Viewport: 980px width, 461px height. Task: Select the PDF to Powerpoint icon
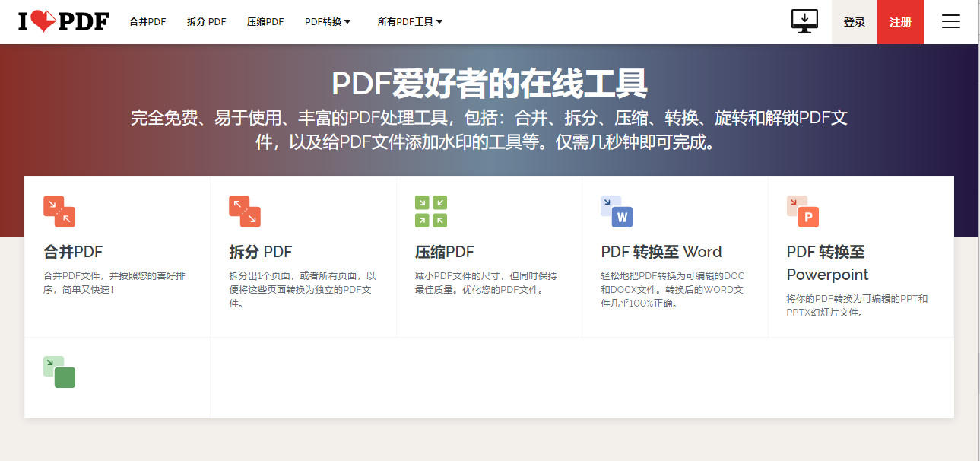802,211
